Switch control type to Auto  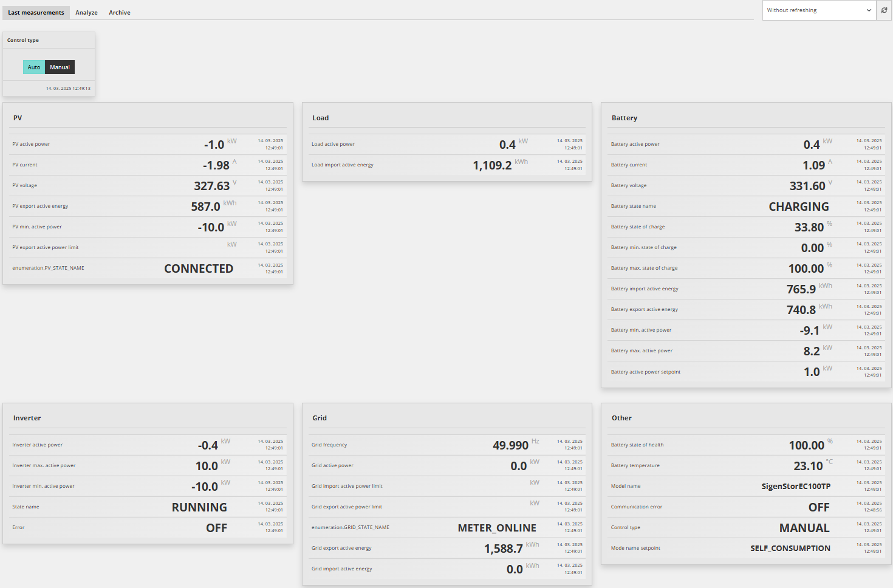[34, 67]
